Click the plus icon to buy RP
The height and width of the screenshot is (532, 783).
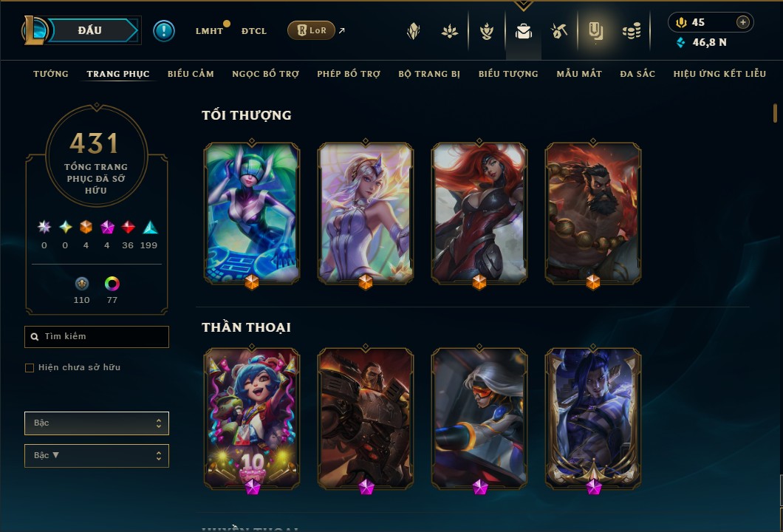tap(743, 22)
